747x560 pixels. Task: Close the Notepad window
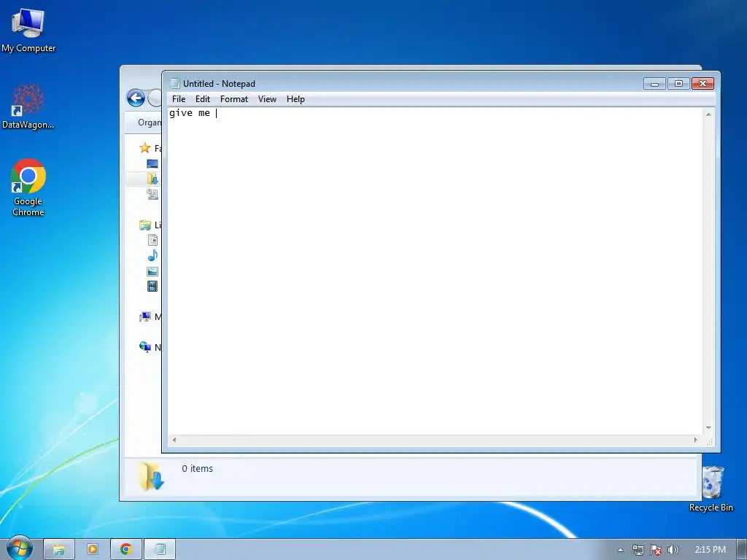pos(703,84)
